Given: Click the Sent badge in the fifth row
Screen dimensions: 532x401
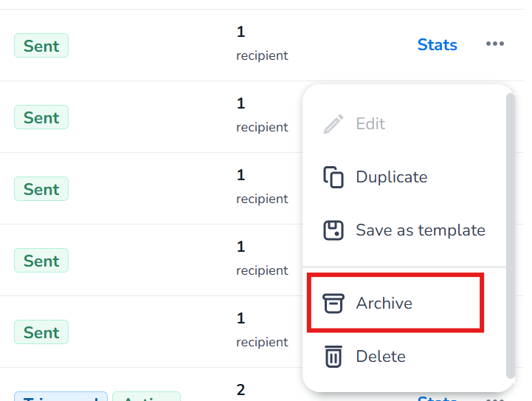Looking at the screenshot, I should pyautogui.click(x=41, y=332).
